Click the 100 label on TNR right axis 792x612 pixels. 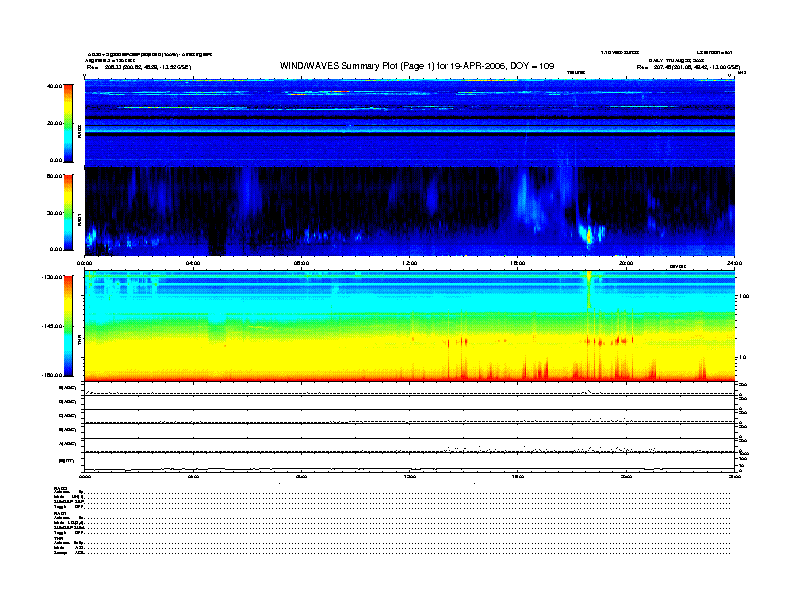pos(744,296)
